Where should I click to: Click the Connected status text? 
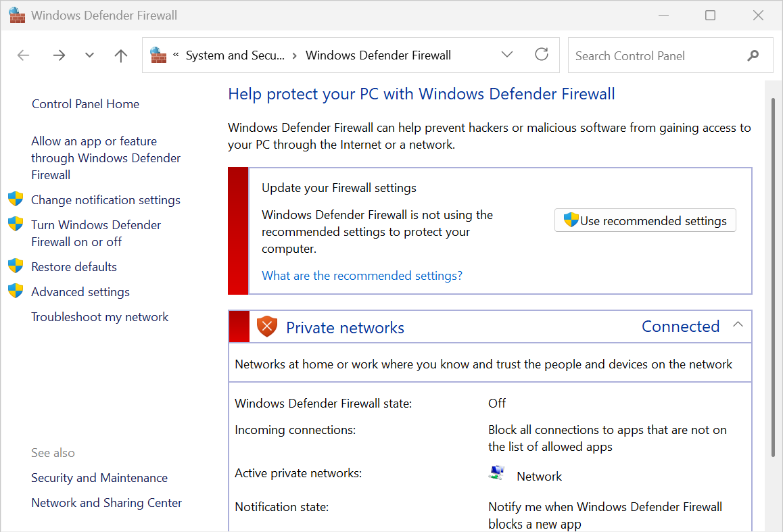point(681,327)
